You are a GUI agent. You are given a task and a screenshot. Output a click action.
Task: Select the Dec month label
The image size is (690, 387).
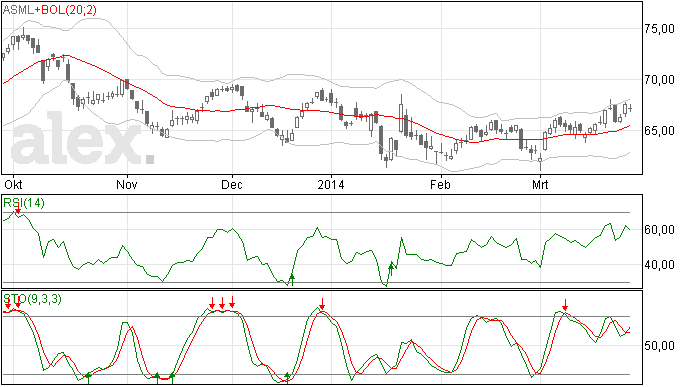232,184
